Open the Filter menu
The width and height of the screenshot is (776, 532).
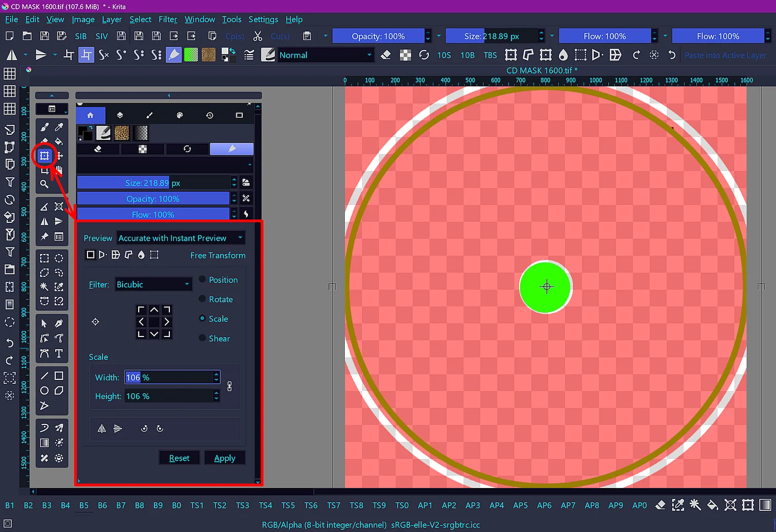tap(168, 19)
